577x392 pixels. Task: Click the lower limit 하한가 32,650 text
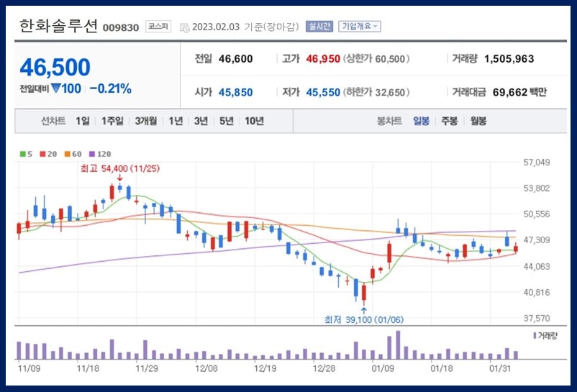(x=376, y=92)
